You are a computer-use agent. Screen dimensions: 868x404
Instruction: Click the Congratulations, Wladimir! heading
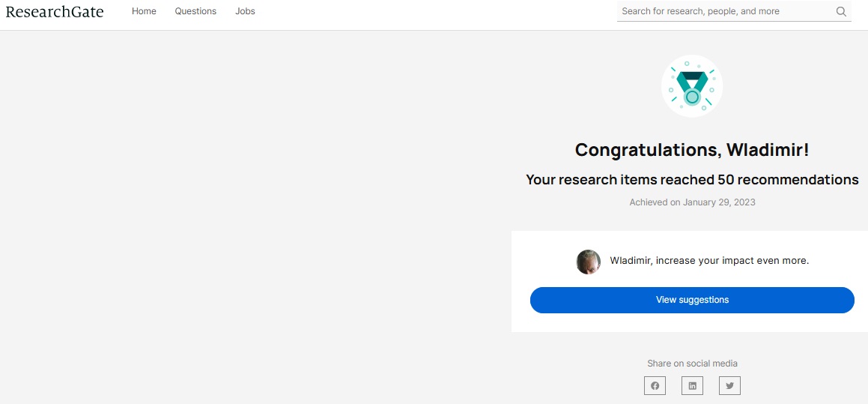692,150
